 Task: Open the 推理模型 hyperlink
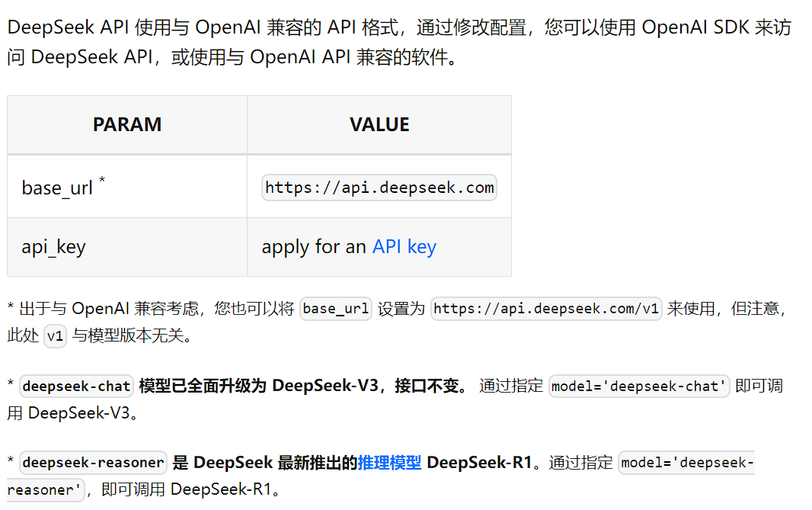coord(389,462)
